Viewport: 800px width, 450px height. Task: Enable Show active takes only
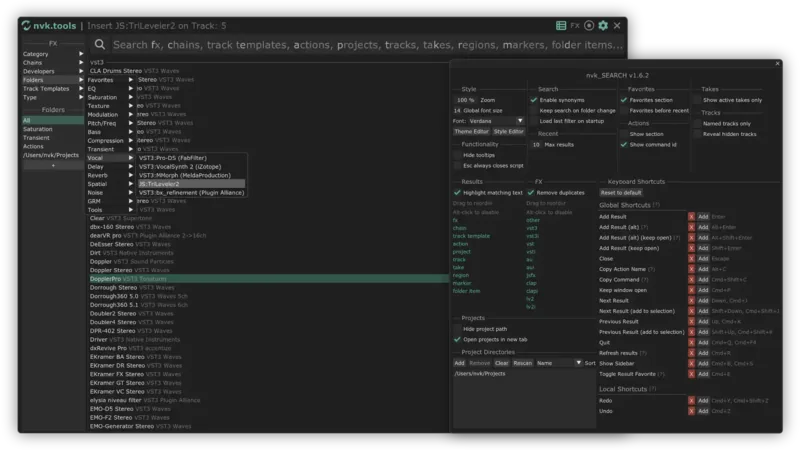pos(697,100)
